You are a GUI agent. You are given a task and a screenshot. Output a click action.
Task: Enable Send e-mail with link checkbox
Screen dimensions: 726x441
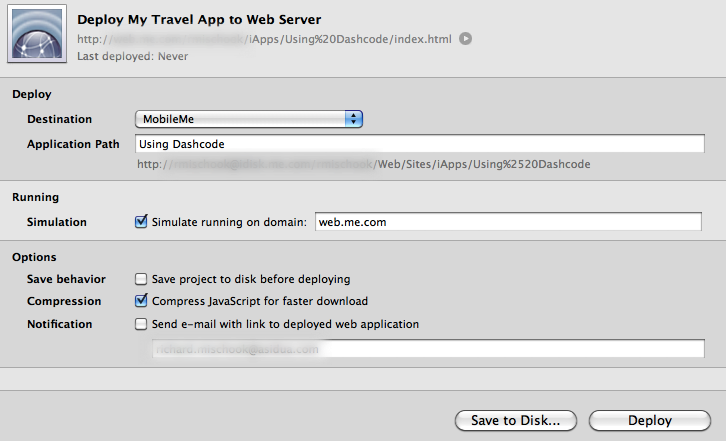[x=141, y=324]
